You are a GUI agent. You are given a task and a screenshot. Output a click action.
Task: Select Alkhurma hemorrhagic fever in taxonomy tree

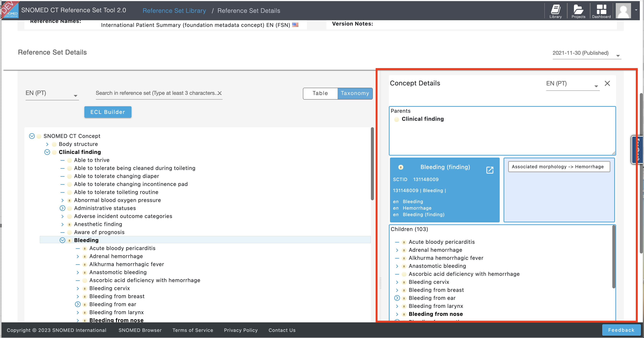[x=127, y=264]
